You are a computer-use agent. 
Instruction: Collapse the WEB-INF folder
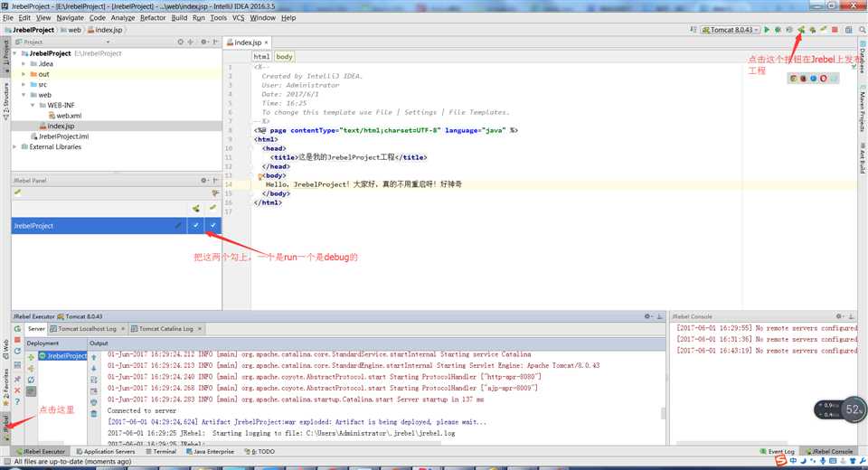33,105
